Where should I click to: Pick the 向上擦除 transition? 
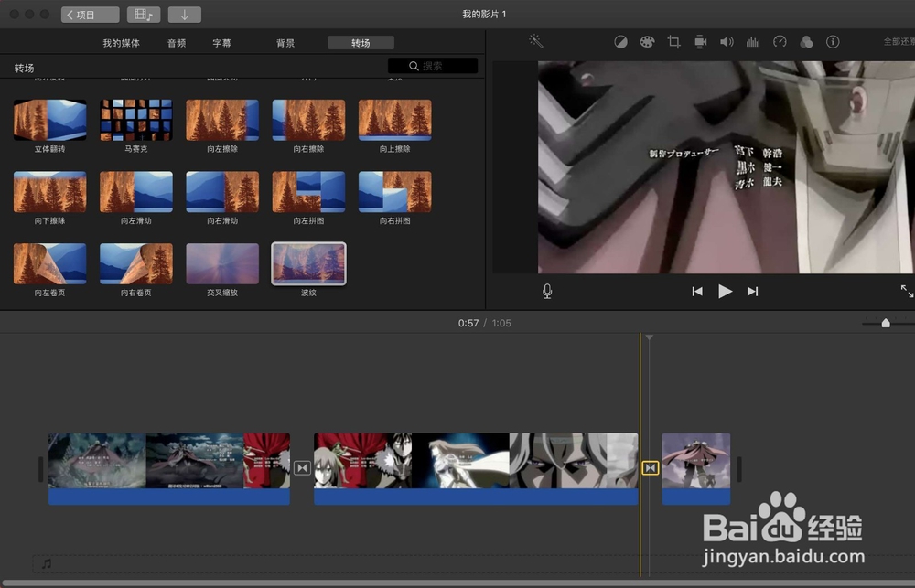[395, 120]
